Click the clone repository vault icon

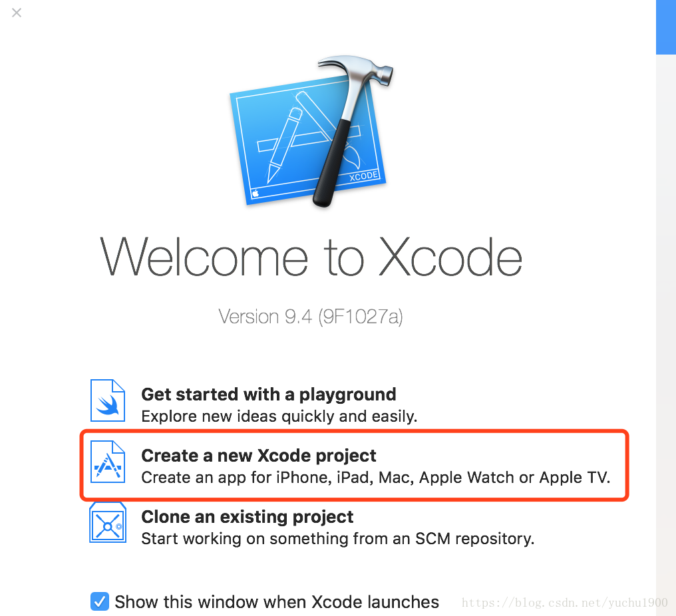[108, 522]
